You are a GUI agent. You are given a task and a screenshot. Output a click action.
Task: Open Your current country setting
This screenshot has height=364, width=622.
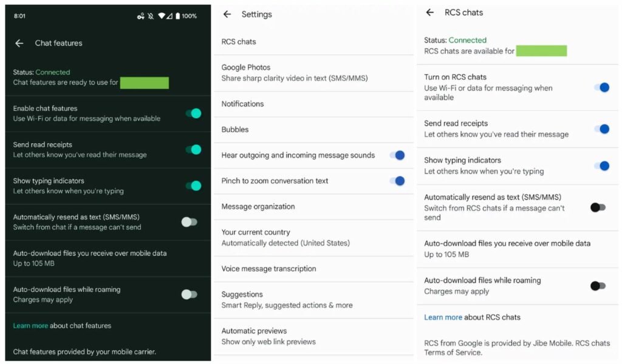pos(313,238)
